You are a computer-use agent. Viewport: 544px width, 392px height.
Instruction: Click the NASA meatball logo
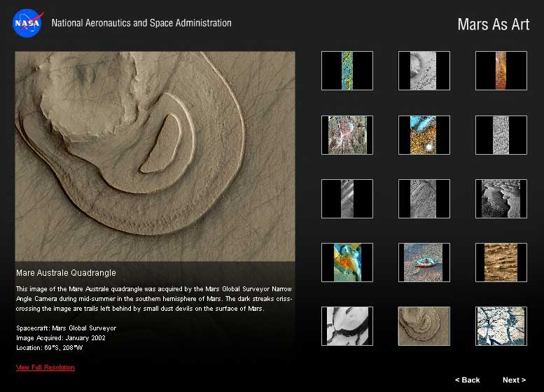point(28,23)
